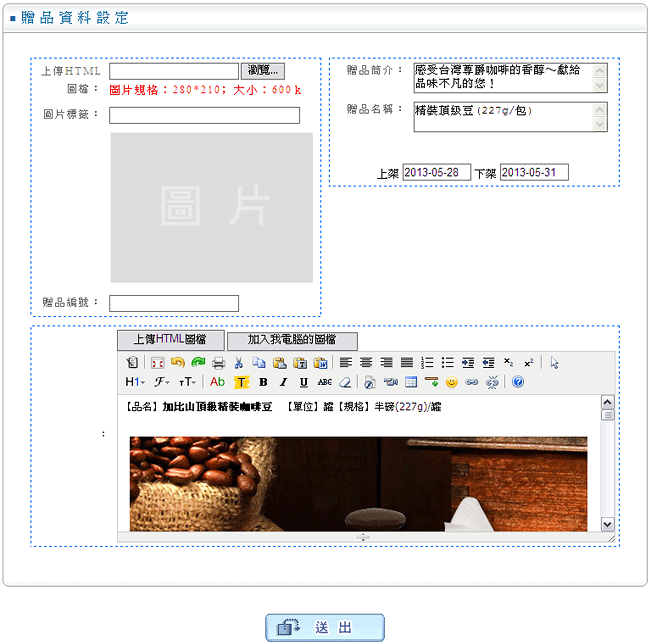
Task: Undo the last edit
Action: [178, 363]
